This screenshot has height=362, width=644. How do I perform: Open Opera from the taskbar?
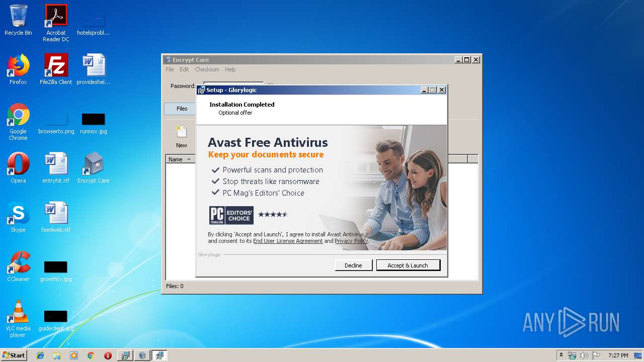pyautogui.click(x=108, y=355)
